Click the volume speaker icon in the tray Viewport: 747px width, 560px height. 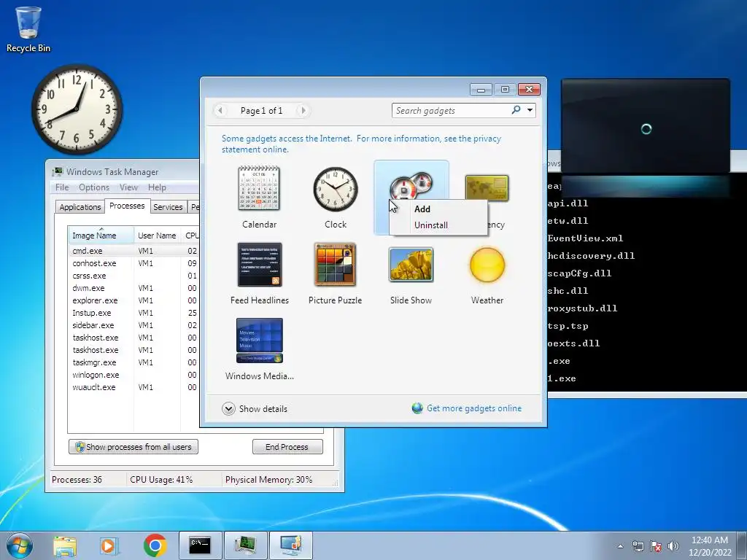673,546
